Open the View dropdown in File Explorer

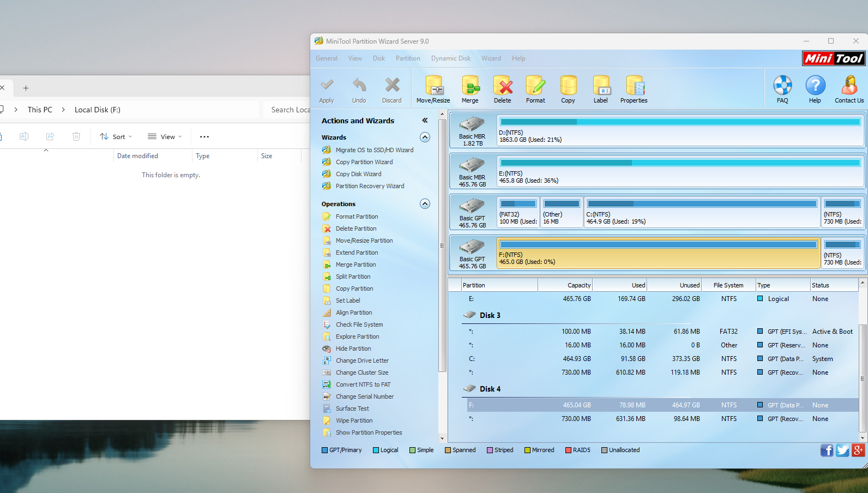point(165,137)
